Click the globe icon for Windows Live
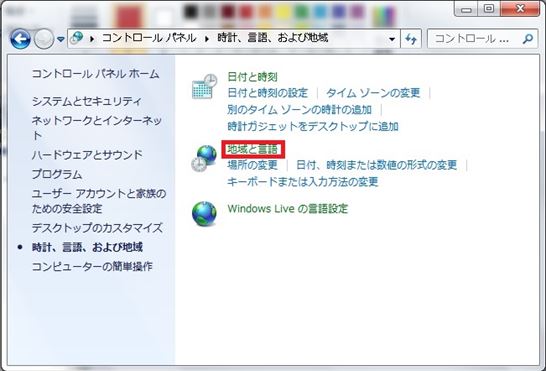The width and height of the screenshot is (546, 371). (x=204, y=214)
